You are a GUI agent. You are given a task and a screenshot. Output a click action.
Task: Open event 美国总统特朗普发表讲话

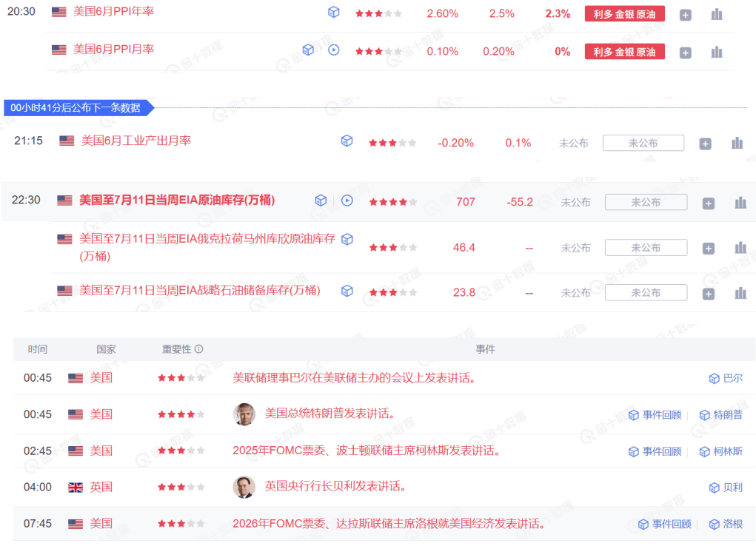tap(330, 414)
